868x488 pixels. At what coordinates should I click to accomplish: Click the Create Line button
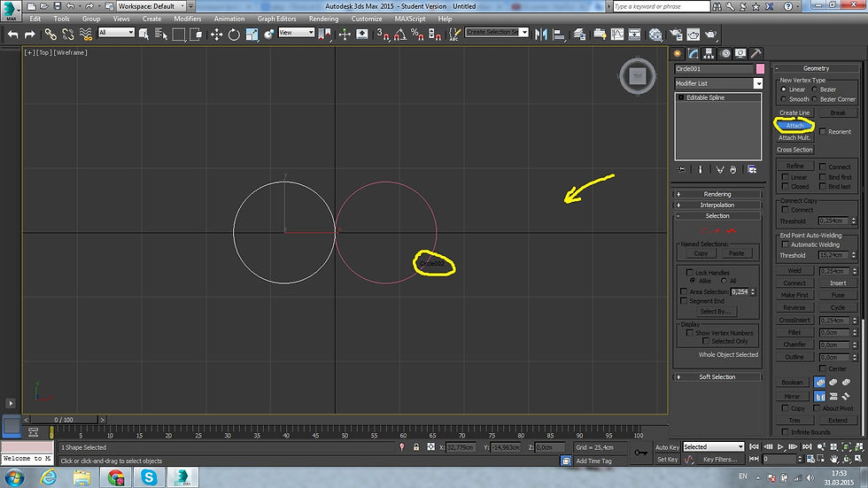[x=794, y=112]
